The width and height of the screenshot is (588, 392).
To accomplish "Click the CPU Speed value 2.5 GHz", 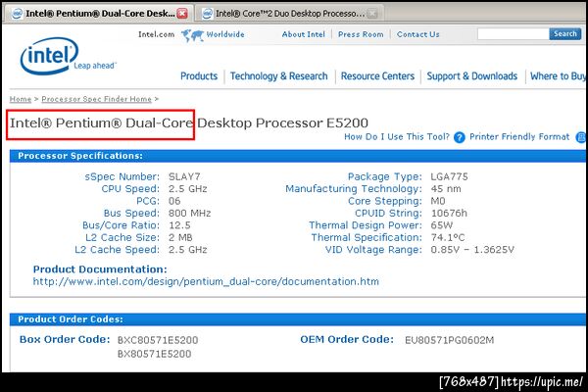I will click(x=187, y=189).
